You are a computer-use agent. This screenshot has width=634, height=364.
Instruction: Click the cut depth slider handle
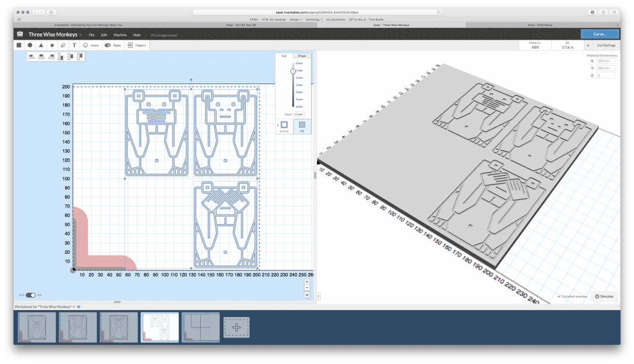click(293, 71)
